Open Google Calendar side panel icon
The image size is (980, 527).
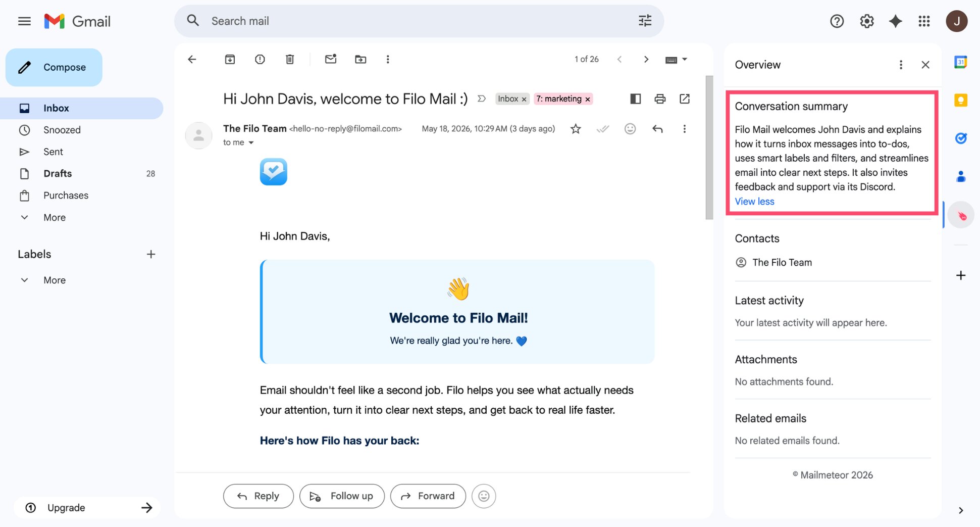coord(960,62)
